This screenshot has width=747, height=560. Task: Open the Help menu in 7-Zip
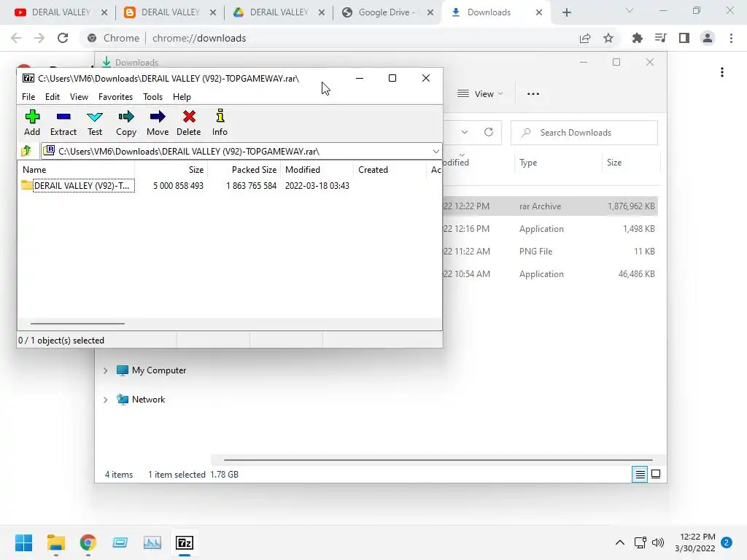click(x=182, y=97)
